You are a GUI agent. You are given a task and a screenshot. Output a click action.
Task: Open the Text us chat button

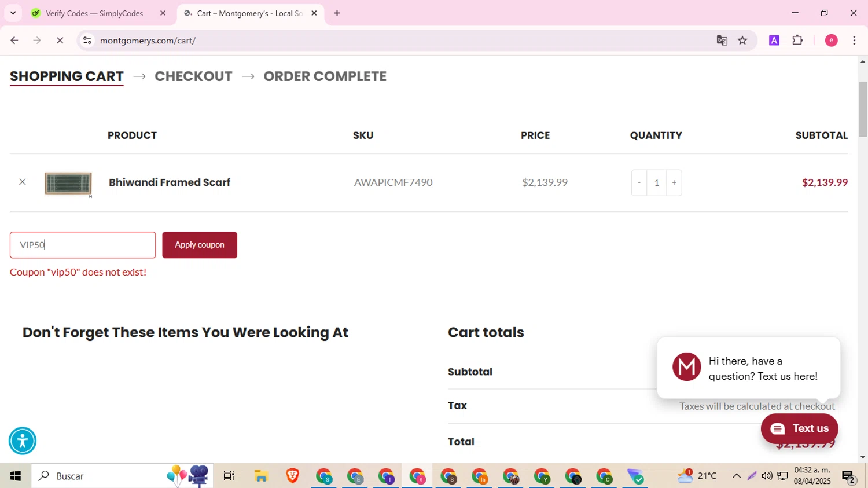coord(799,428)
